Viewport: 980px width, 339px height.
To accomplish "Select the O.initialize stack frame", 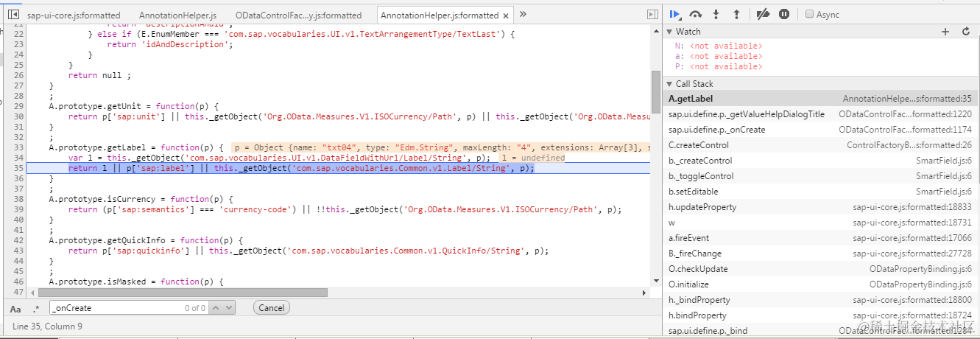I will 822,284.
